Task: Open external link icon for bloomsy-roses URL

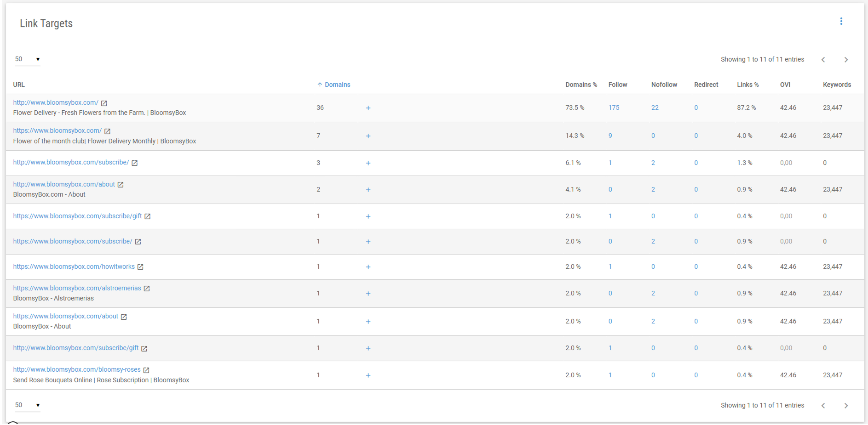Action: (146, 370)
